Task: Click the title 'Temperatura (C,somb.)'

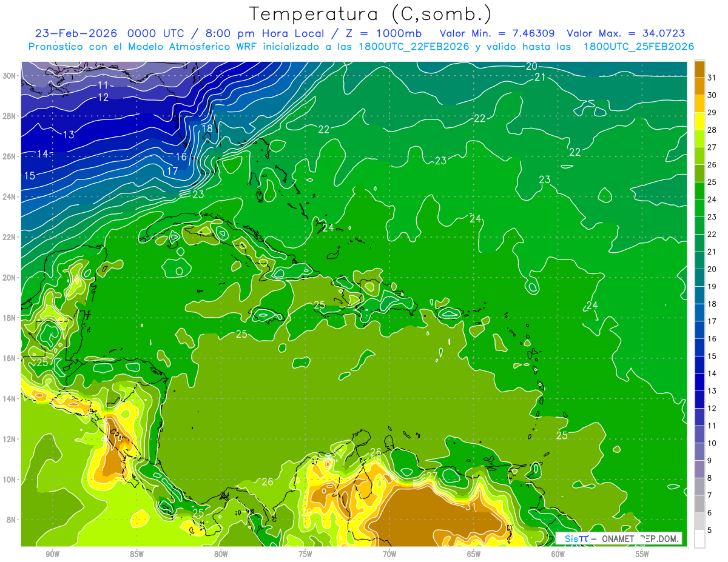Action: click(370, 14)
